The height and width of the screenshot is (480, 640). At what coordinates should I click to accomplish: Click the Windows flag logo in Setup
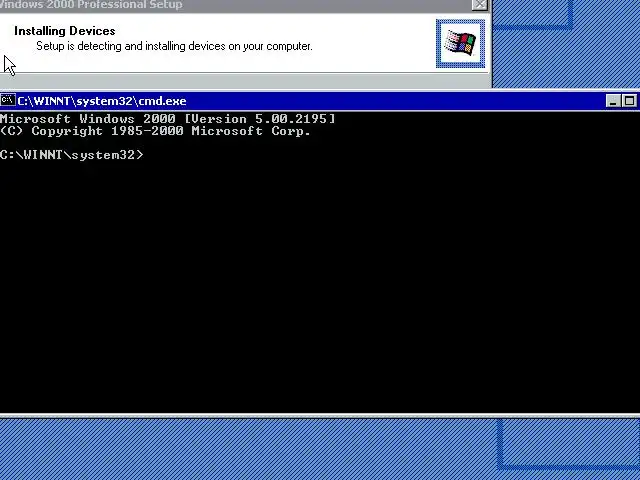pyautogui.click(x=460, y=43)
